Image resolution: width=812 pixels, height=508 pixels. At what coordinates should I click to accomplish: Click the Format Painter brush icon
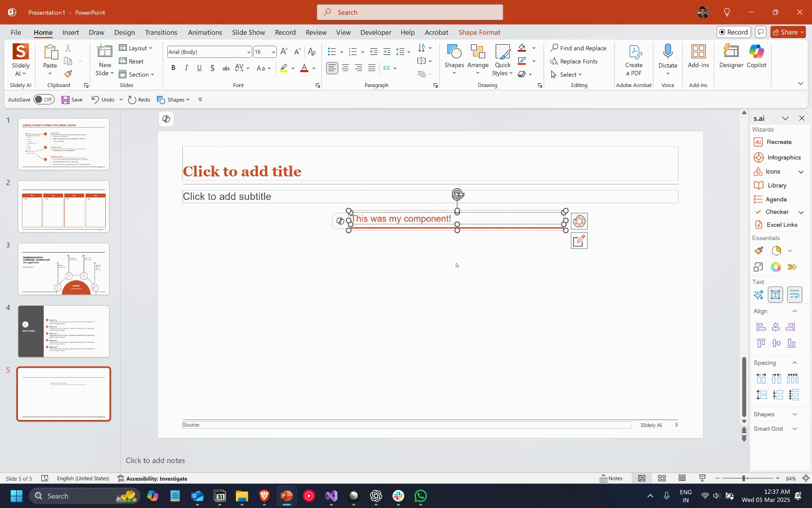[68, 74]
